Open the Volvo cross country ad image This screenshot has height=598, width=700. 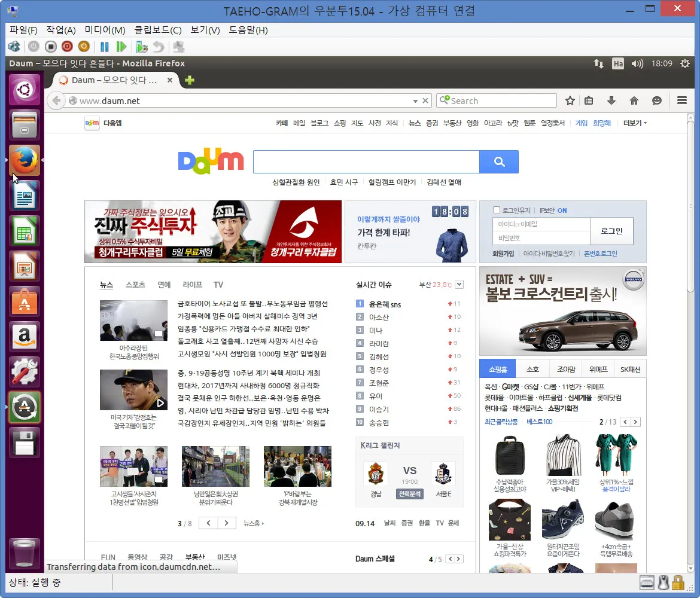[x=562, y=311]
